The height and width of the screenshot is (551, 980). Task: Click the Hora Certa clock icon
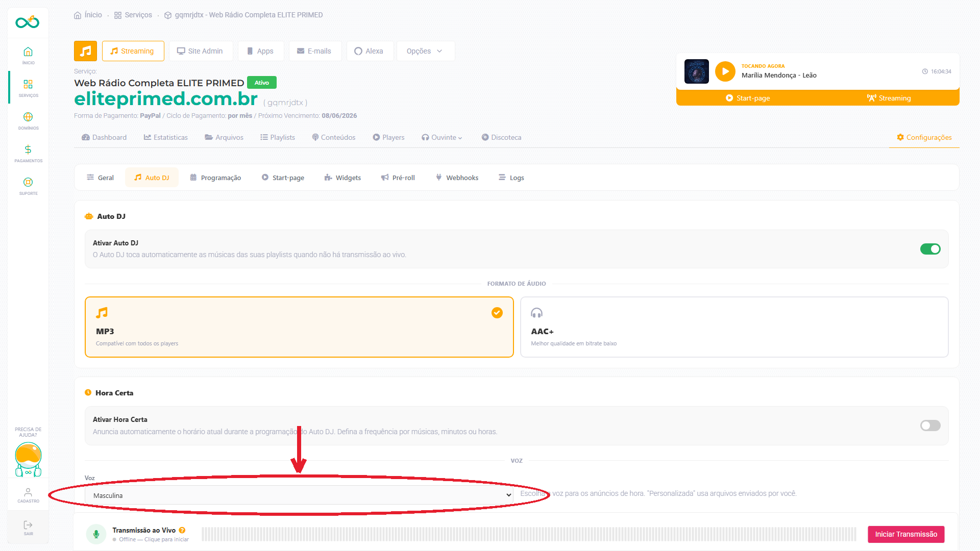(x=88, y=393)
